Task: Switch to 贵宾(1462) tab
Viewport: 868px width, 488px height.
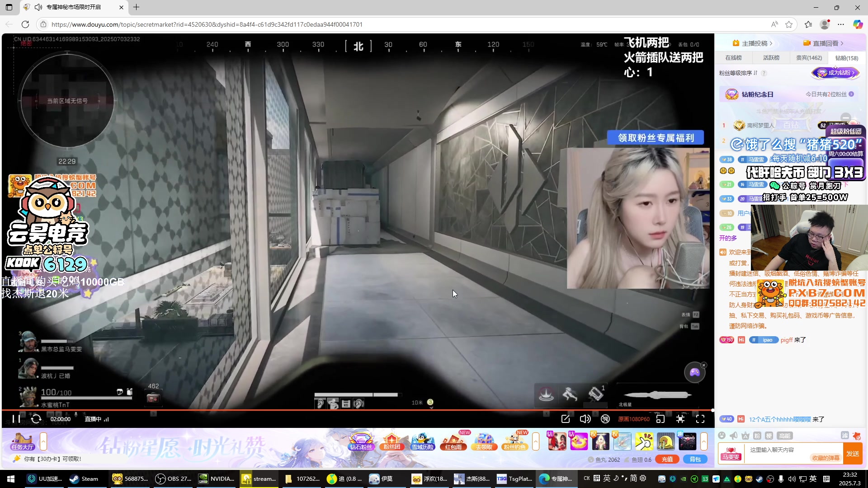Action: (809, 58)
